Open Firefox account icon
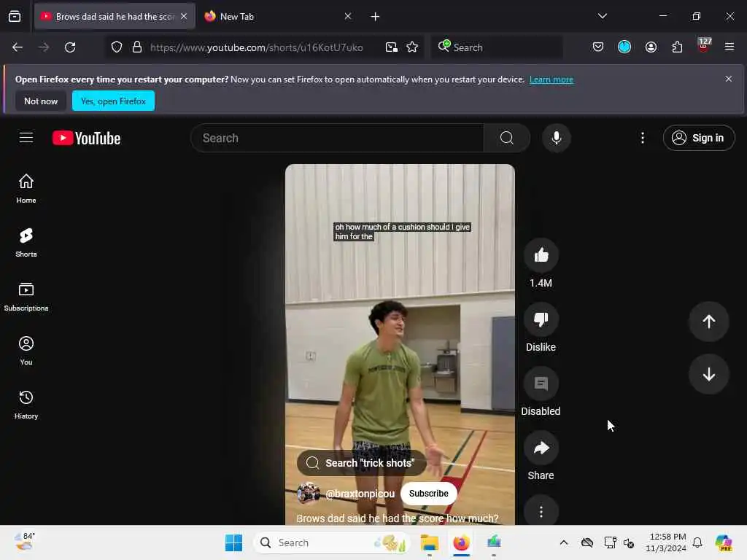Image resolution: width=747 pixels, height=560 pixels. tap(651, 47)
